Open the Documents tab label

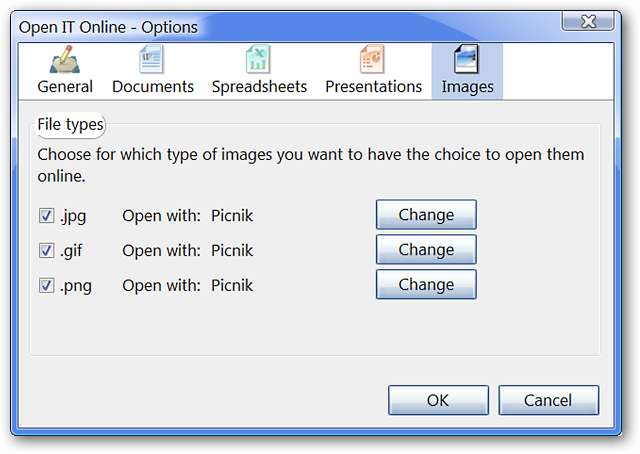tap(152, 87)
